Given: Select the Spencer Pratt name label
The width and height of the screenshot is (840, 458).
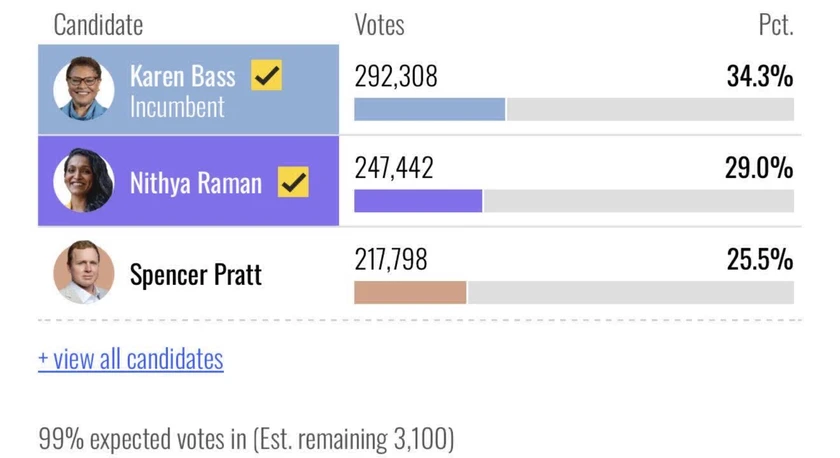Looking at the screenshot, I should tap(196, 274).
